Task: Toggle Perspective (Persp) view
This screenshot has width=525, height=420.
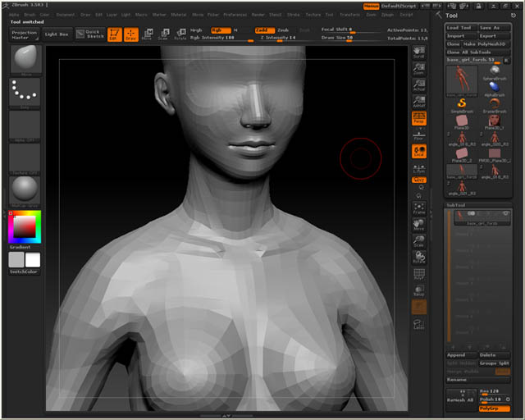Action: pos(419,118)
